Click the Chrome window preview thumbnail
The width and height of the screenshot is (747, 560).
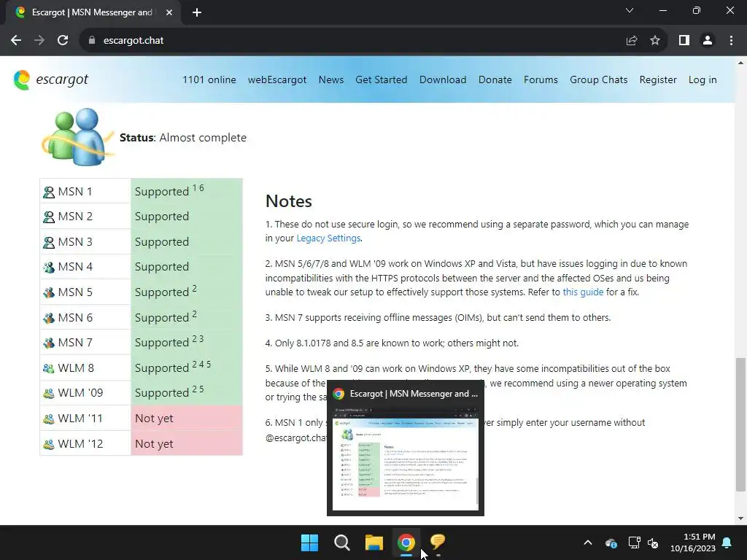coord(406,458)
